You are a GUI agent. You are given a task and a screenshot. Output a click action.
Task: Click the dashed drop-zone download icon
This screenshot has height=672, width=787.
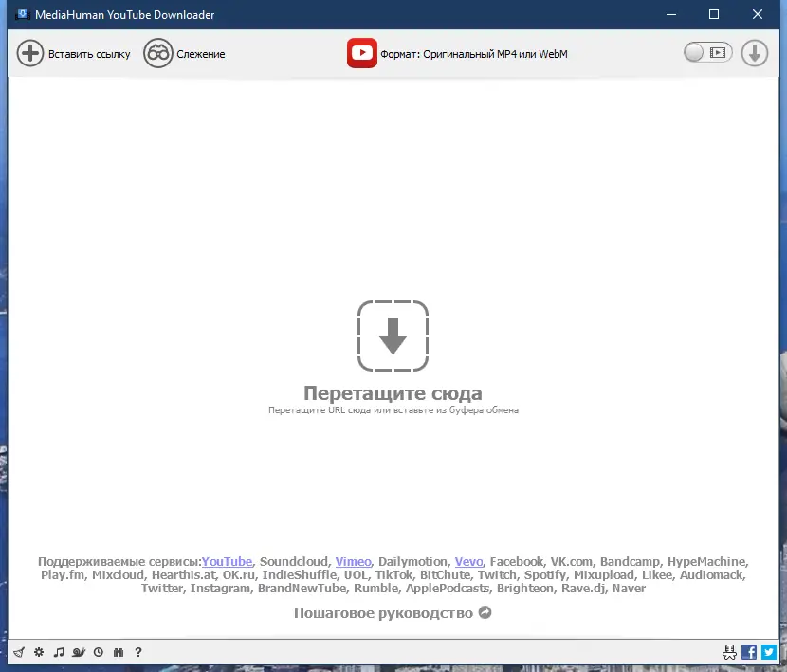[393, 336]
